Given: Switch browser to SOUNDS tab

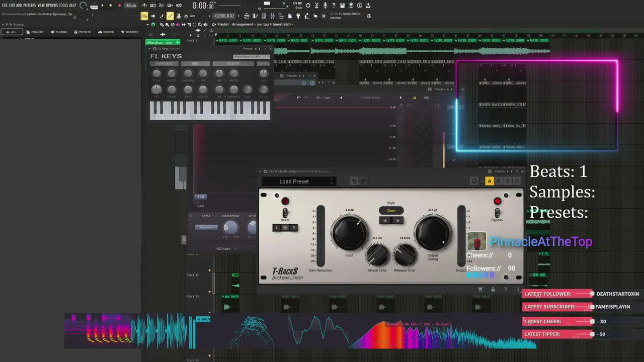Looking at the screenshot, I should (x=106, y=32).
